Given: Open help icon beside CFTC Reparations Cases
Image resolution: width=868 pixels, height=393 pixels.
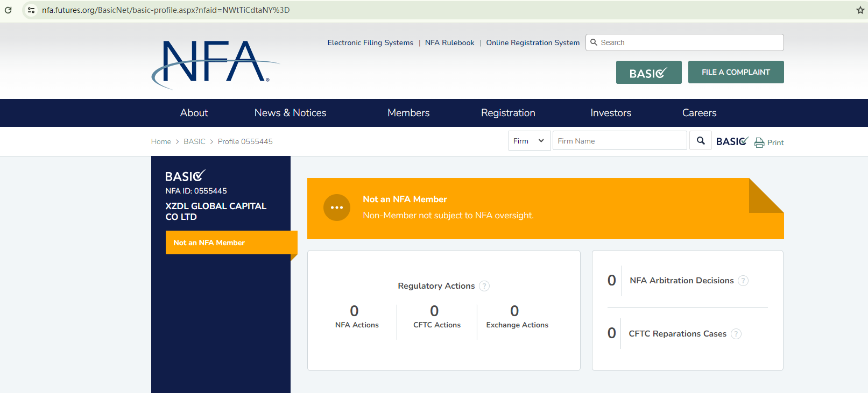Looking at the screenshot, I should [736, 334].
